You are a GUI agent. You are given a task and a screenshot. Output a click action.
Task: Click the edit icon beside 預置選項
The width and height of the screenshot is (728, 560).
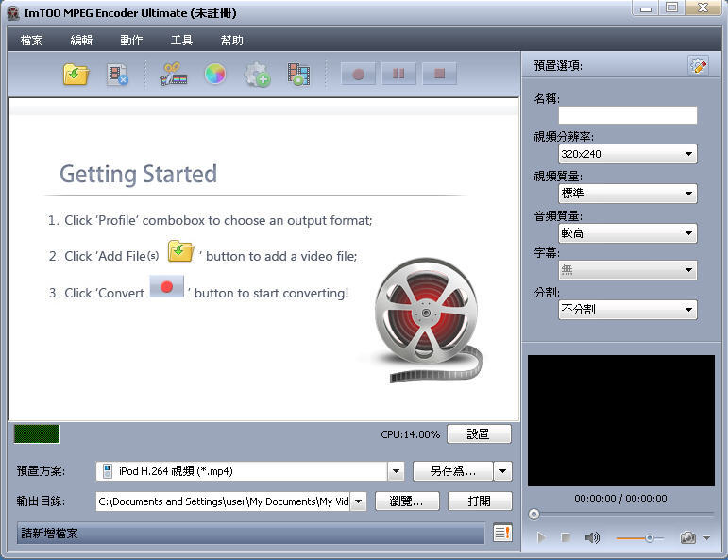698,65
